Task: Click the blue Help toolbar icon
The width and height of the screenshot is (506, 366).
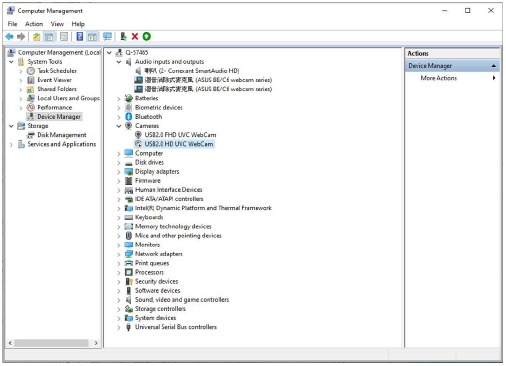Action: pyautogui.click(x=80, y=36)
